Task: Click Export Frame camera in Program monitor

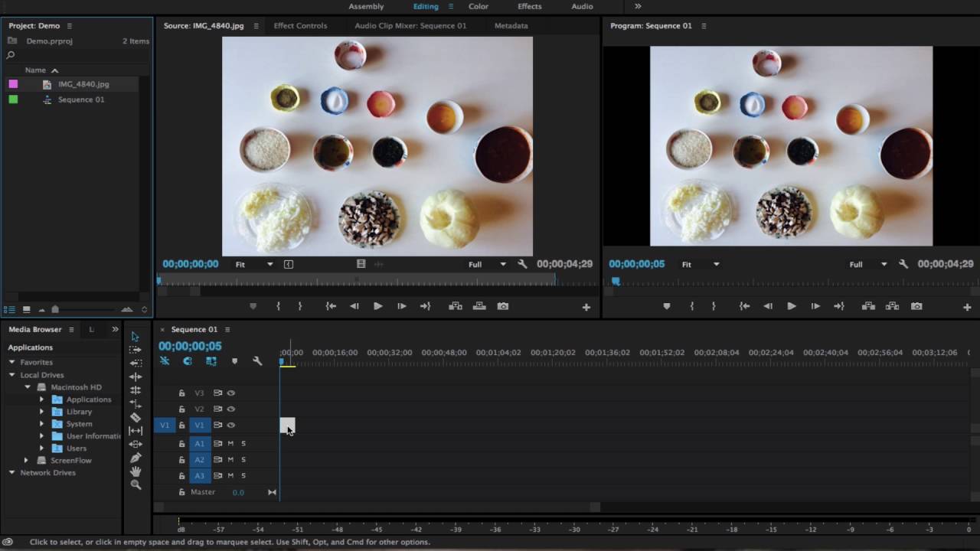Action: click(x=916, y=306)
